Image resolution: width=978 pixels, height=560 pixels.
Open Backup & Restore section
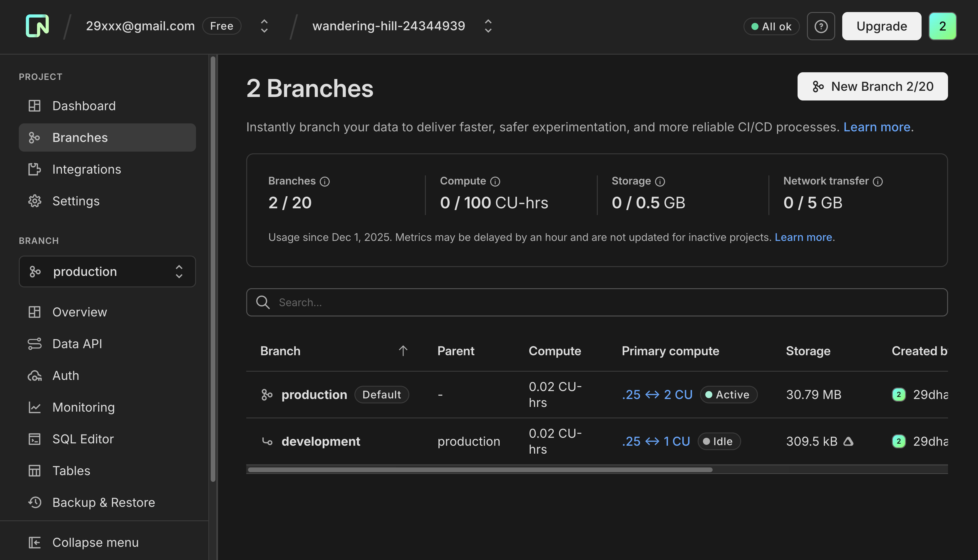click(103, 502)
